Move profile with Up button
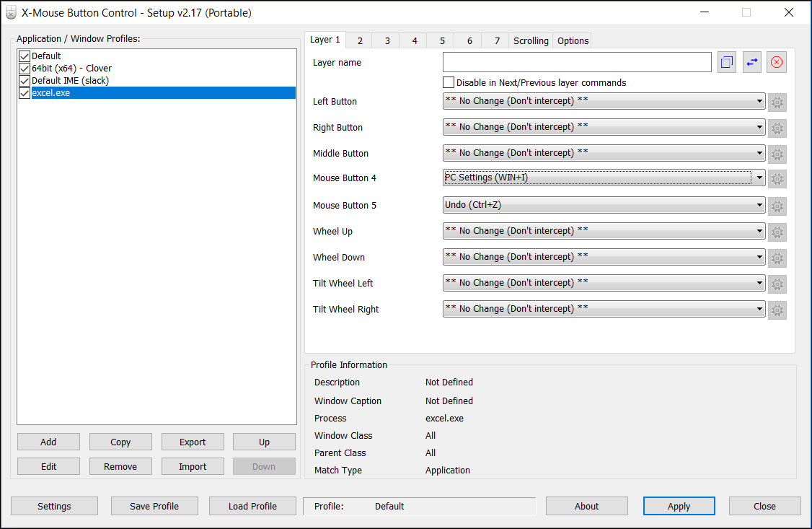Viewport: 812px width, 529px height. click(x=264, y=442)
